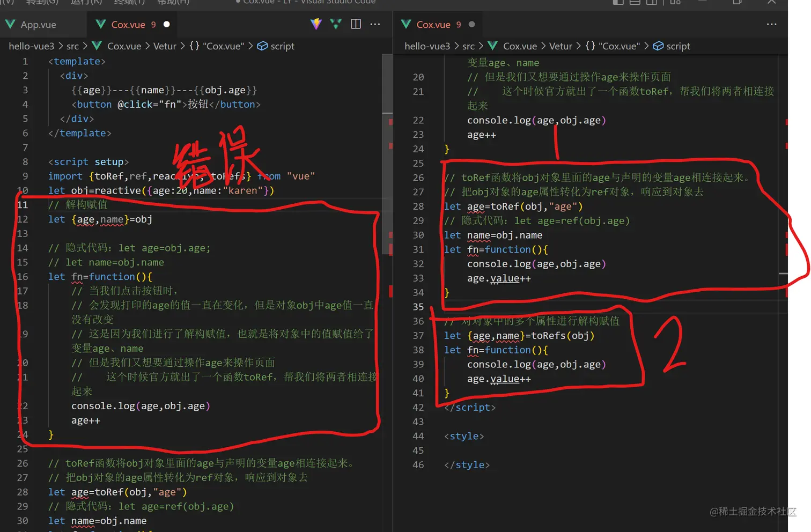The width and height of the screenshot is (811, 532).
Task: Open src breadcrumb in right editor
Action: point(468,46)
